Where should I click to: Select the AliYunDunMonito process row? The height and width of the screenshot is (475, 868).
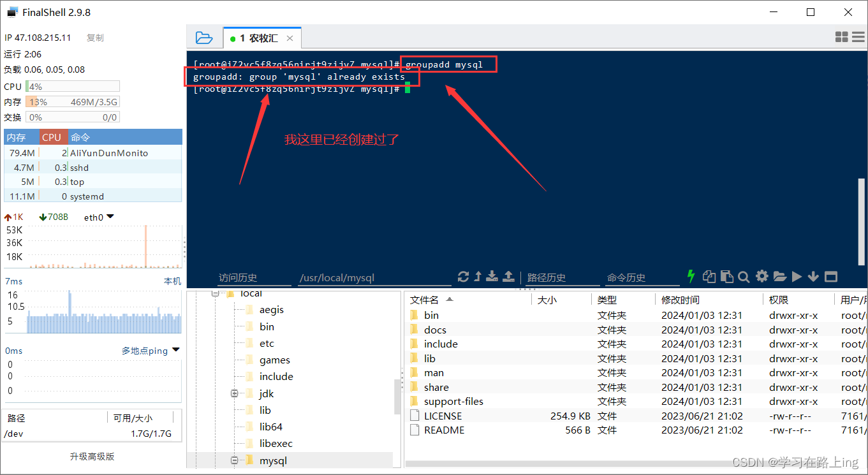click(93, 153)
